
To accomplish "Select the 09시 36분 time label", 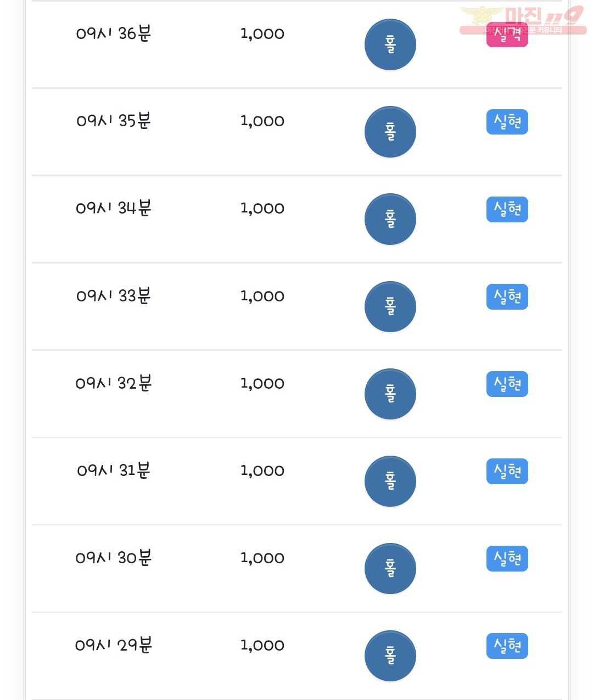I will click(x=114, y=33).
